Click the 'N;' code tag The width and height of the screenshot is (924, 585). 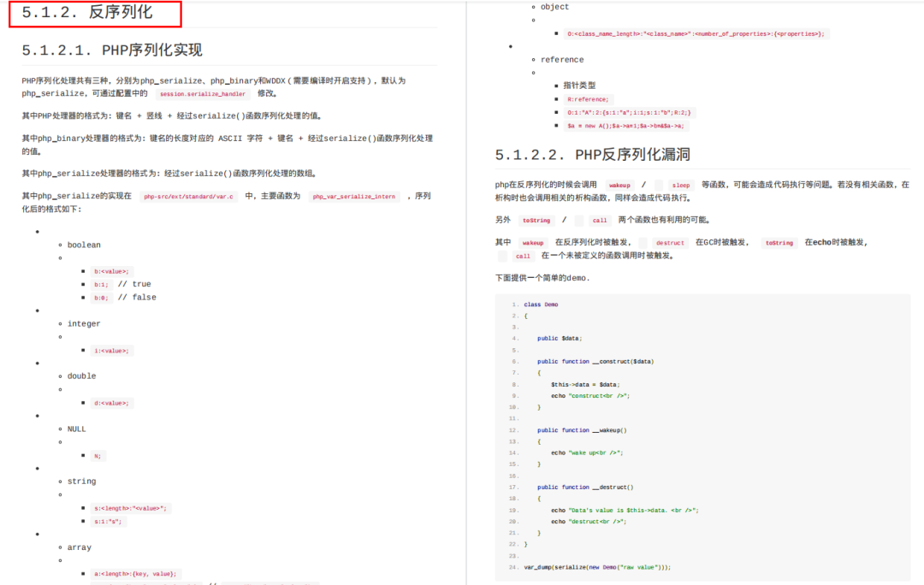click(98, 456)
